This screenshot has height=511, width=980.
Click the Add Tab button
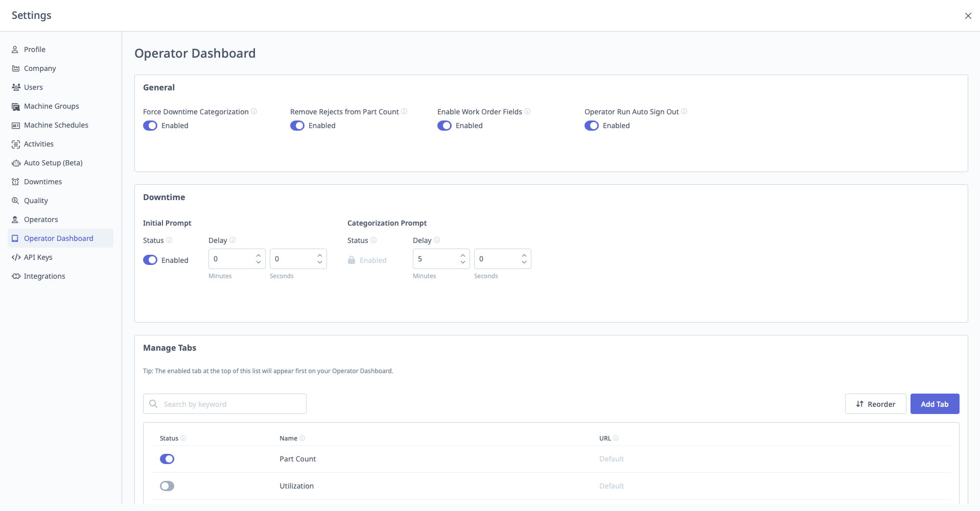tap(935, 403)
